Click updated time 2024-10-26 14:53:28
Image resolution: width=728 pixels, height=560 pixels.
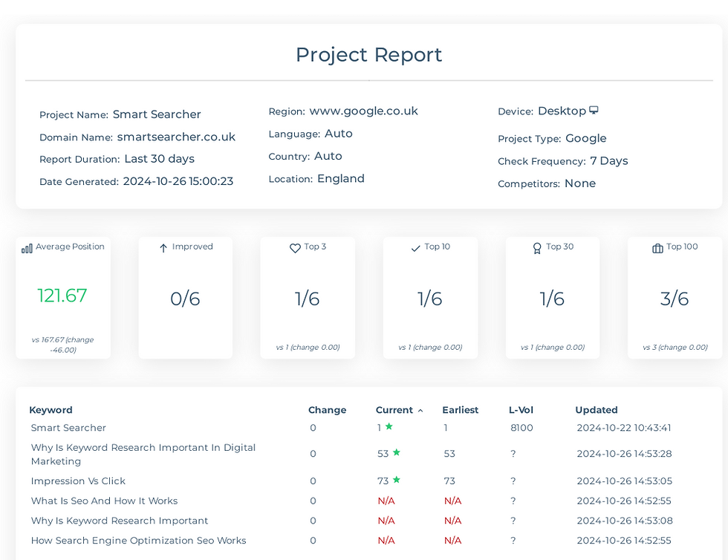point(624,454)
